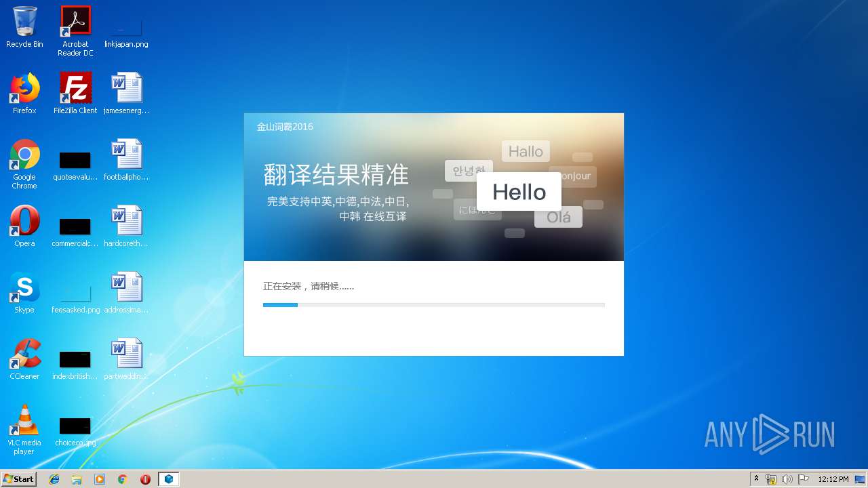Click the Start button
This screenshot has height=488, width=868.
coord(19,479)
